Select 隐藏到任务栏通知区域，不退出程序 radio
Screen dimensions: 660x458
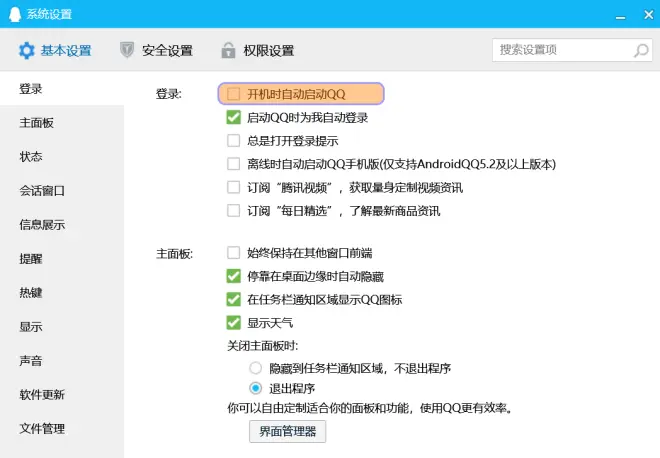point(255,368)
